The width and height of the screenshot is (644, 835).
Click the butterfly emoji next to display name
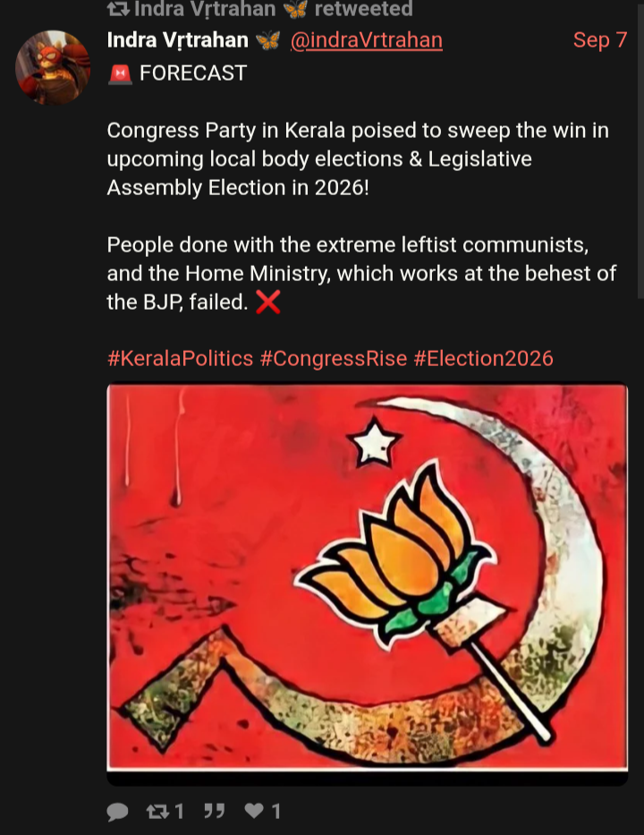tap(267, 40)
